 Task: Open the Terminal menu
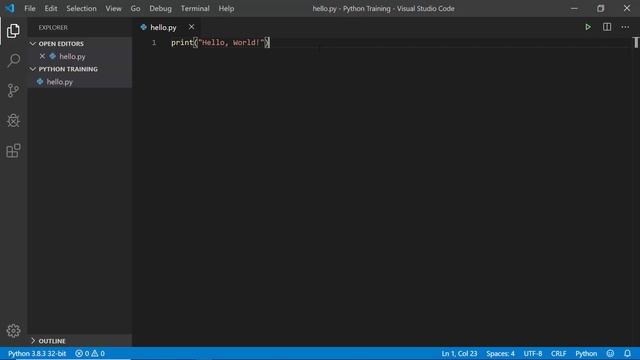coord(195,8)
